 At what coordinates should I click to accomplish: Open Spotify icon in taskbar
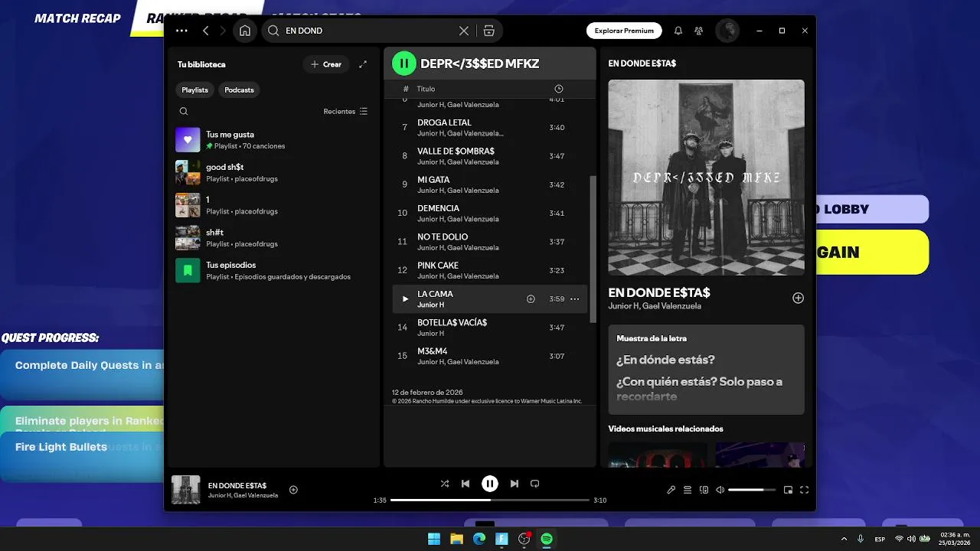tap(547, 539)
